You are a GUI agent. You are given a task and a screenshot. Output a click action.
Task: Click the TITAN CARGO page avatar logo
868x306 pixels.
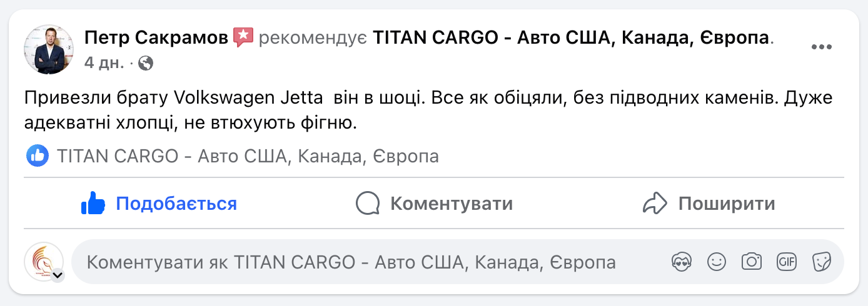(x=43, y=260)
